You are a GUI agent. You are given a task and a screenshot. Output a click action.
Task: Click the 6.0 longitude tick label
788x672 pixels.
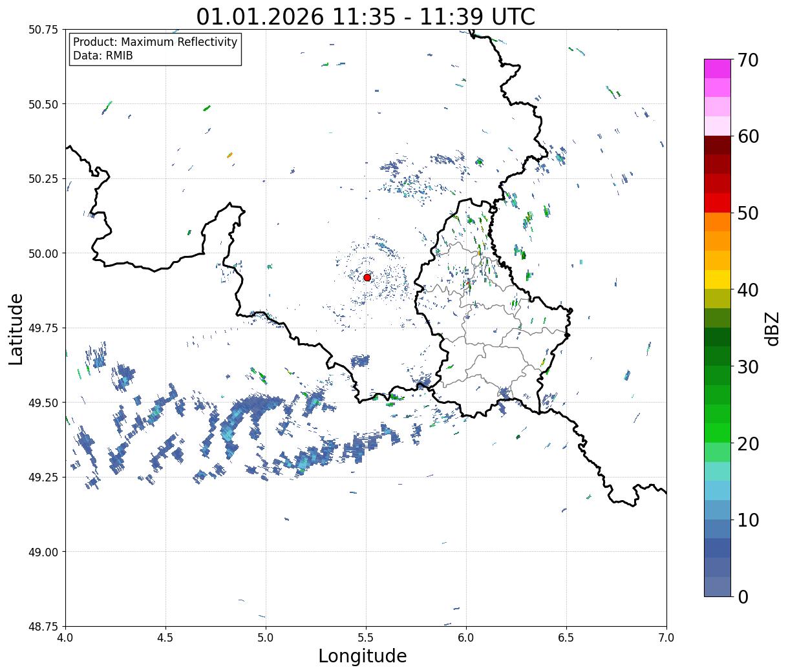click(x=466, y=638)
